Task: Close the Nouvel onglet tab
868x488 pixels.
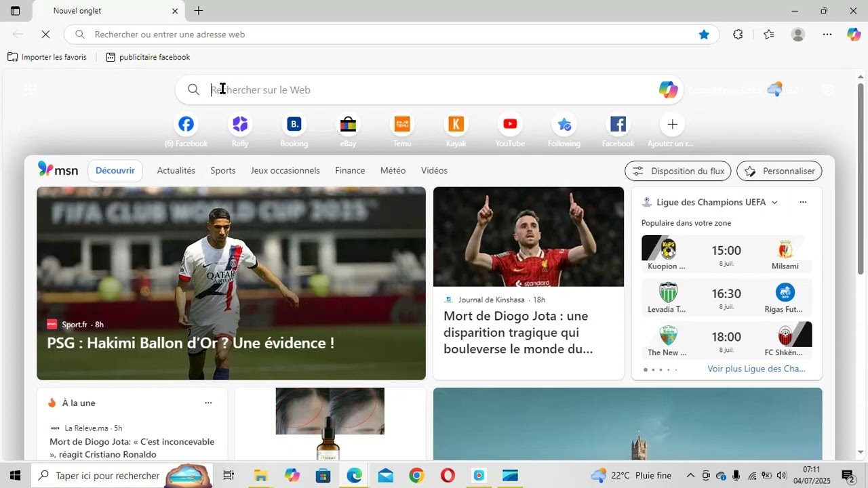Action: point(175,11)
